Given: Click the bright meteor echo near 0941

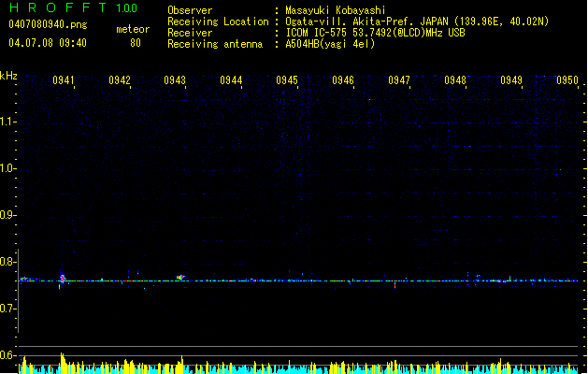Looking at the screenshot, I should [x=63, y=279].
